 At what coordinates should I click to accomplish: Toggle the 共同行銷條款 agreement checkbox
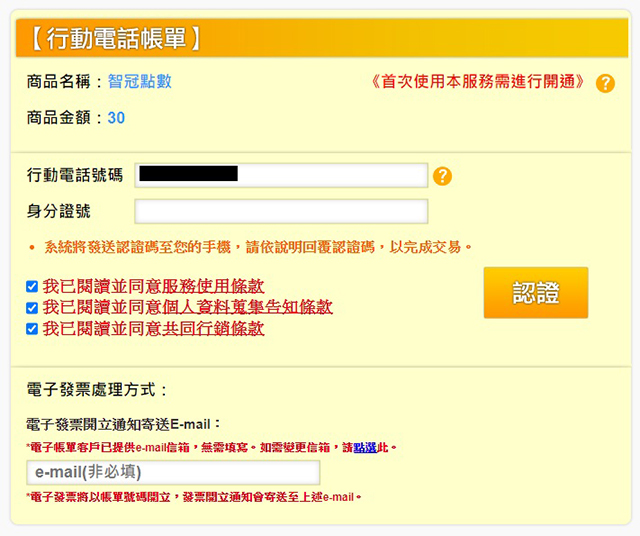(32, 329)
